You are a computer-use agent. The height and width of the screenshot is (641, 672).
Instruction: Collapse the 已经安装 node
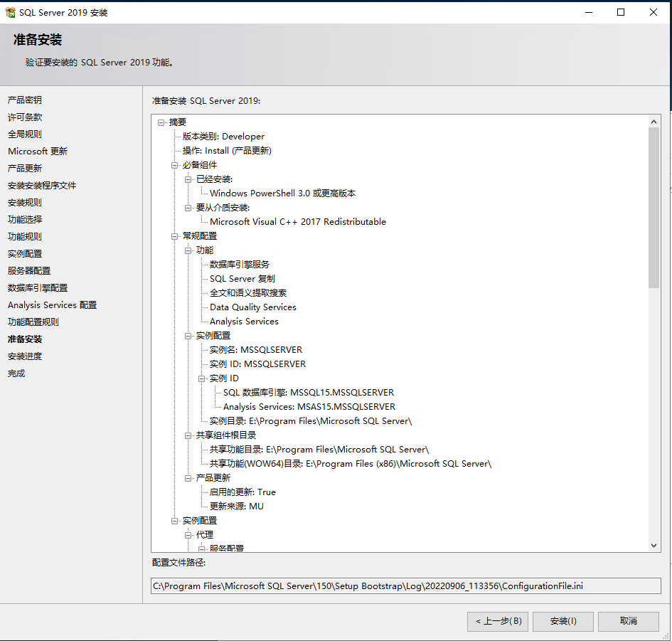pyautogui.click(x=188, y=179)
